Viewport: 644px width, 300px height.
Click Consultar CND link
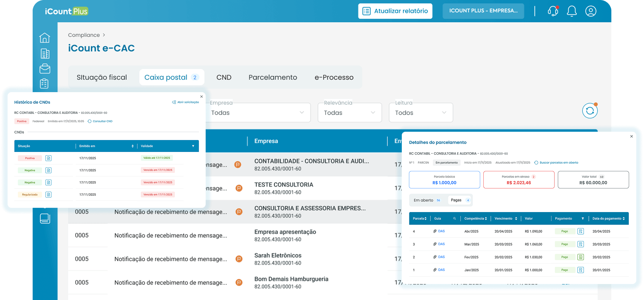click(x=100, y=121)
